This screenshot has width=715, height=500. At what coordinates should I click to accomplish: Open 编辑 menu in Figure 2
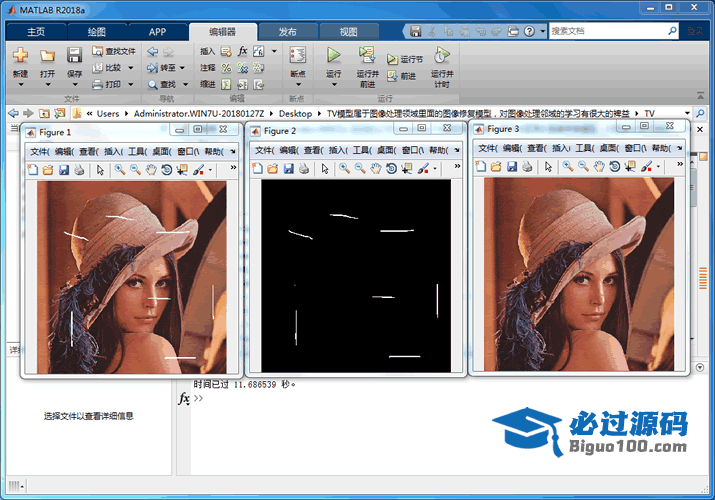pos(289,150)
